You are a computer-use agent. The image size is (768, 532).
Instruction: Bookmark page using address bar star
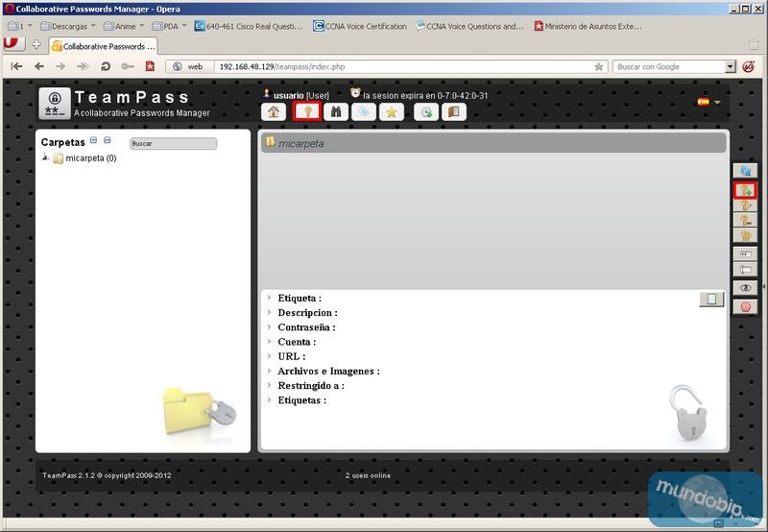598,66
